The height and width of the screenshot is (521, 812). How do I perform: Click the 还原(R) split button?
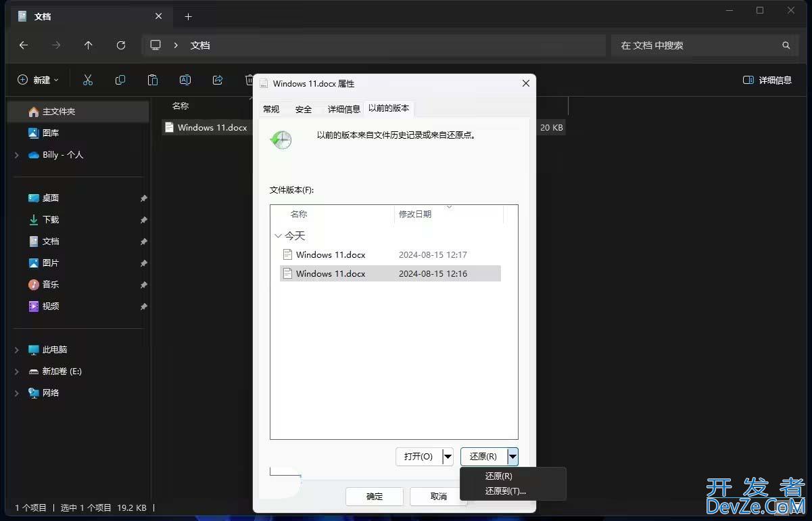(483, 457)
